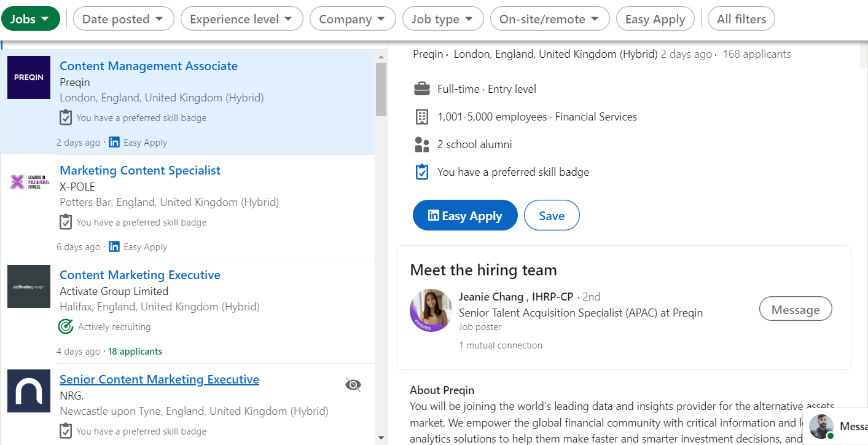Viewport: 868px width, 445px height.
Task: Click job list scrollbar down arrow
Action: (x=381, y=438)
